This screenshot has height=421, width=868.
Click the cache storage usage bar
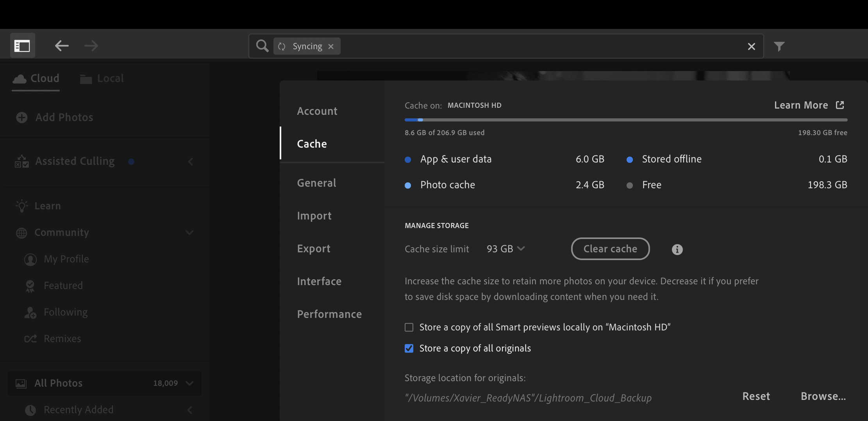[626, 120]
